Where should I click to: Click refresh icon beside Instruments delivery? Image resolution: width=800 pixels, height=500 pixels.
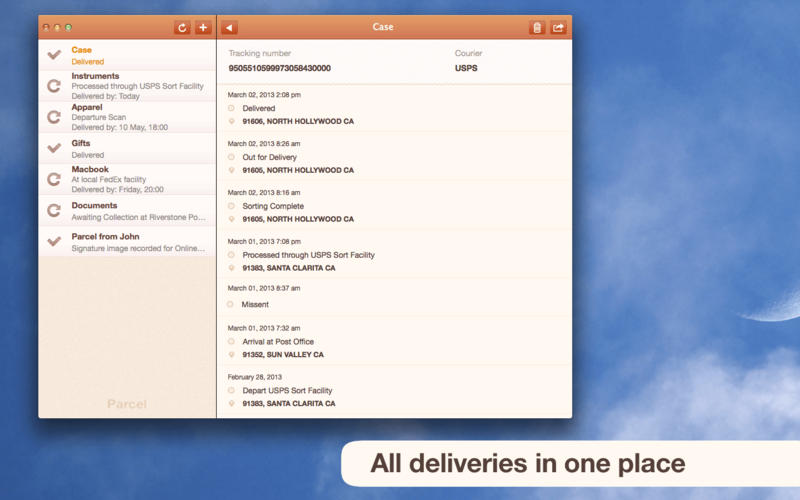[x=54, y=86]
